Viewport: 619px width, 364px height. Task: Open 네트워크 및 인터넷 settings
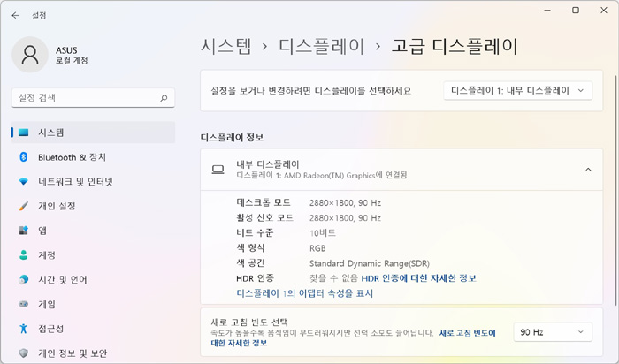pyautogui.click(x=74, y=182)
